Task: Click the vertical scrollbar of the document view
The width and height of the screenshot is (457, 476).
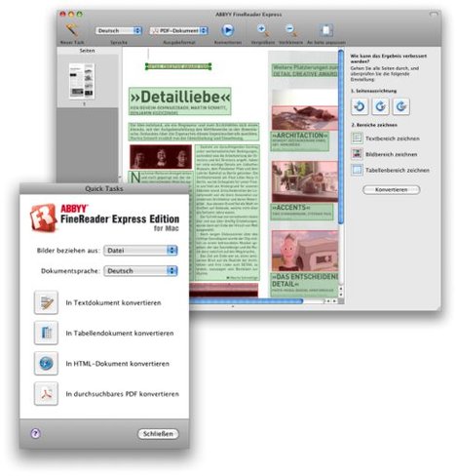Action: click(341, 137)
